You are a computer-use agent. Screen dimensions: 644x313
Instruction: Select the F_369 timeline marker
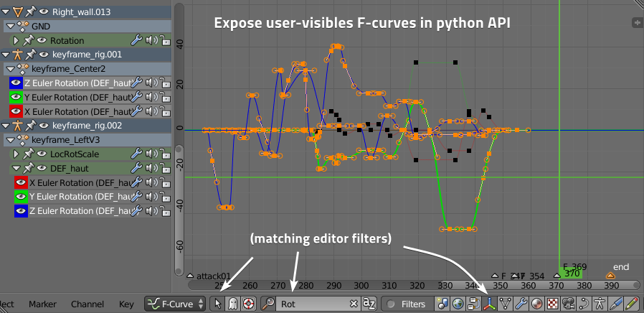tap(557, 276)
